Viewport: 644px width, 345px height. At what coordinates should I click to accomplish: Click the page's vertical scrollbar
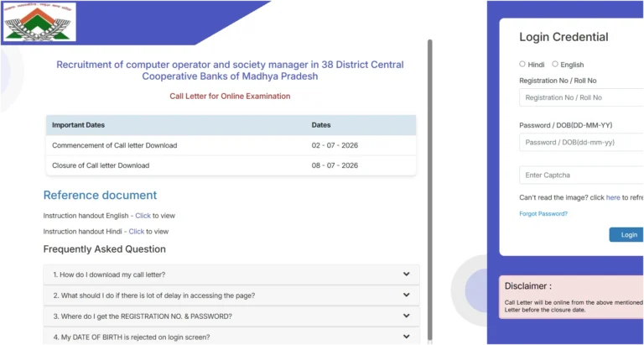430,191
